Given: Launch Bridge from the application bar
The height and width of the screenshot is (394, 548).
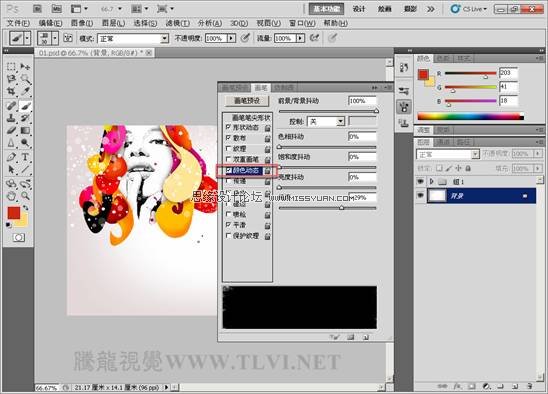Looking at the screenshot, I should coord(37,9).
